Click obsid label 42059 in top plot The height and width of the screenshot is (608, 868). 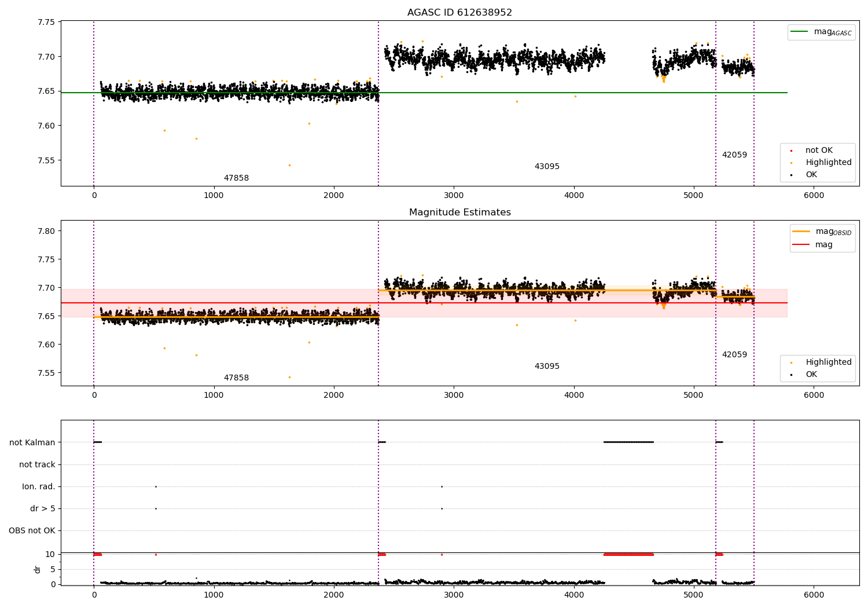click(x=734, y=155)
